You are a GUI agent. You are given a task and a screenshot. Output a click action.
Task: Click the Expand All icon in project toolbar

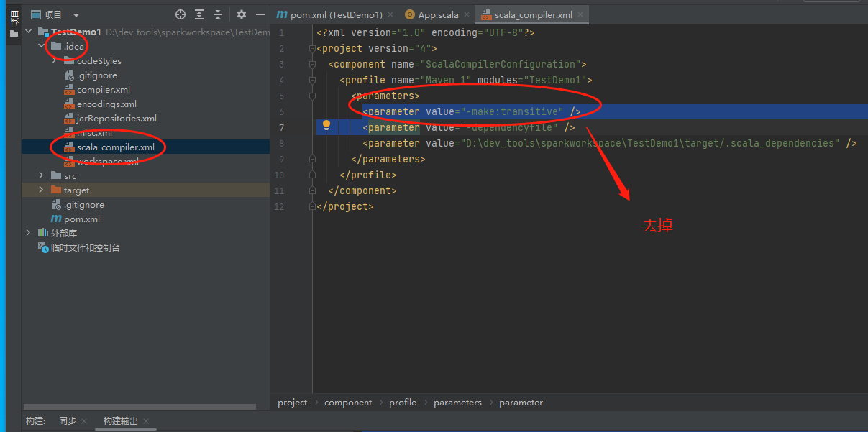click(x=199, y=14)
